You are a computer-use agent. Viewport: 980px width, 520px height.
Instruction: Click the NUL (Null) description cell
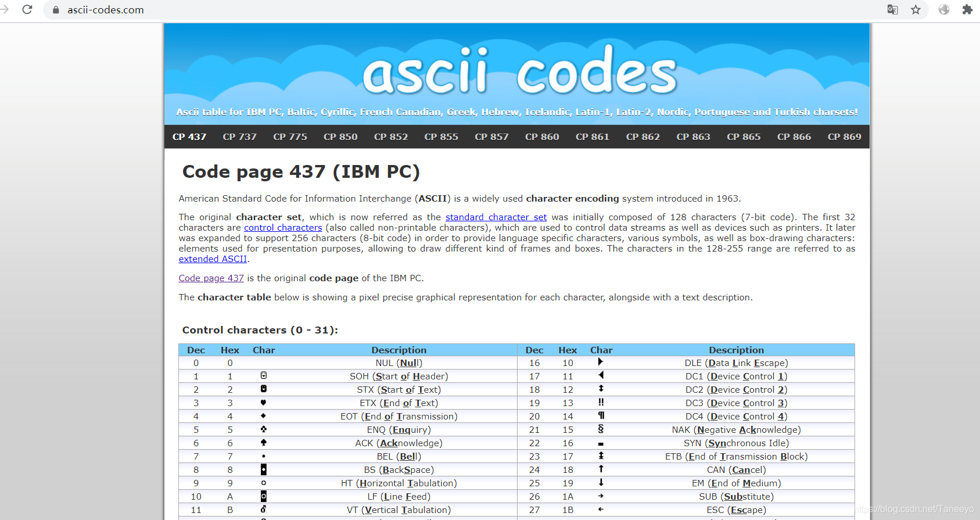(x=399, y=363)
